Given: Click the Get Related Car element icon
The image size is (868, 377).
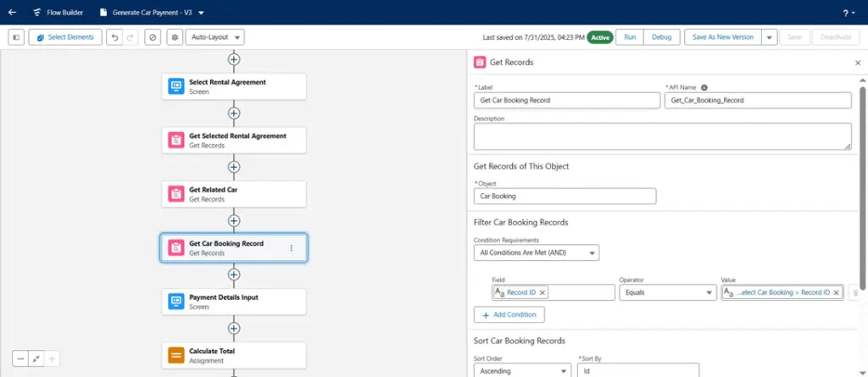Looking at the screenshot, I should (176, 194).
